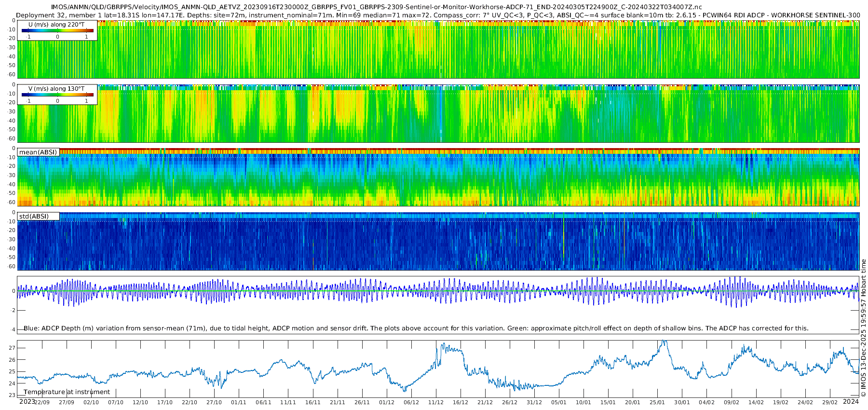Image resolution: width=868 pixels, height=410 pixels.
Task: Select the std(ABSI) panel label
Action: click(38, 216)
